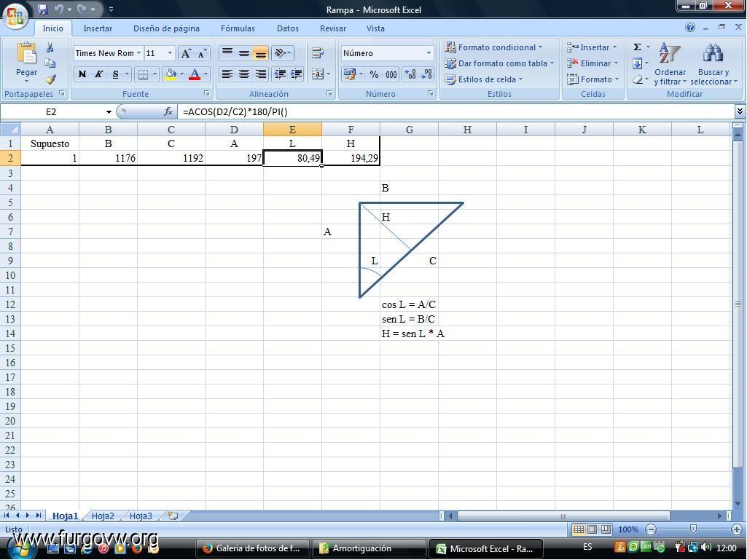Screen dimensions: 747x560
Task: Select the Hoja2 sheet tab
Action: (103, 516)
